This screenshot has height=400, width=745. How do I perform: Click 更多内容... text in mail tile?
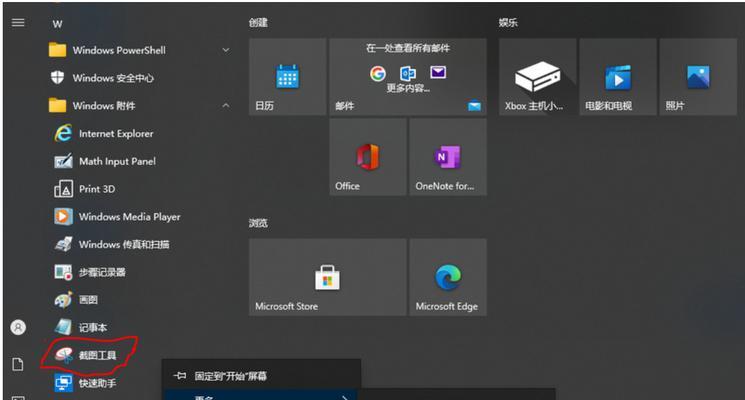(408, 88)
